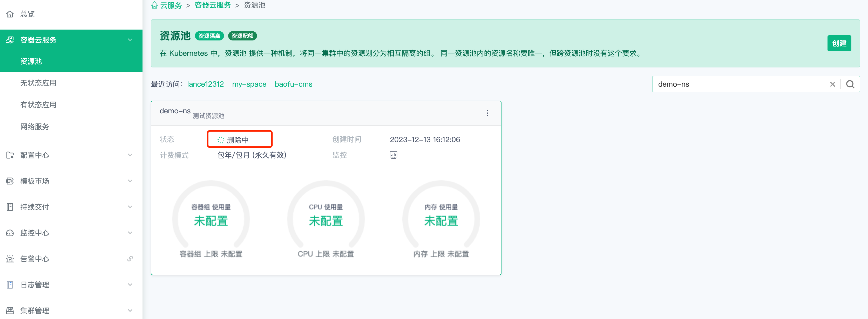Click the 资源配额 tag
This screenshot has width=868, height=319.
coord(242,36)
